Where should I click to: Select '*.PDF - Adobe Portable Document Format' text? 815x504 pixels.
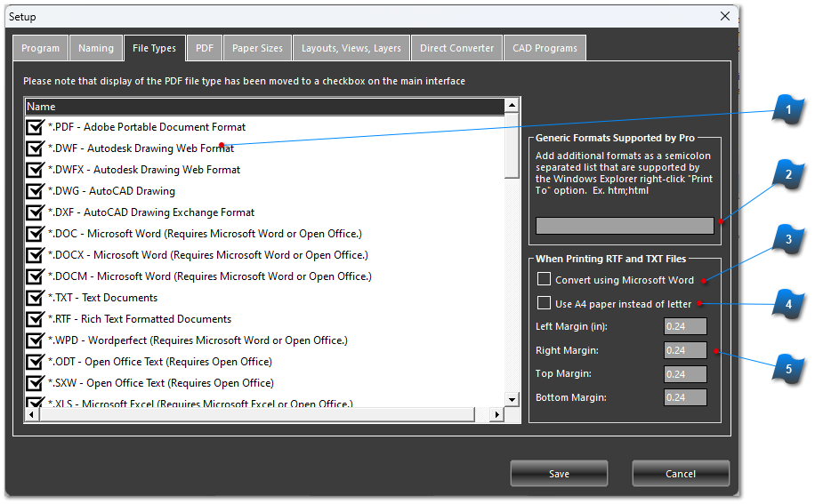[x=147, y=128]
